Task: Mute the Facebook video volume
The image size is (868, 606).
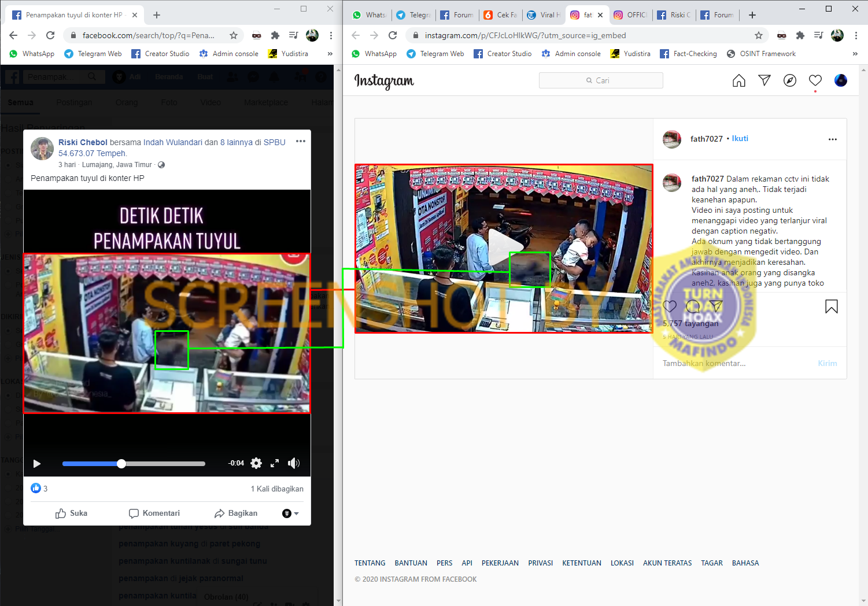Action: [x=294, y=463]
